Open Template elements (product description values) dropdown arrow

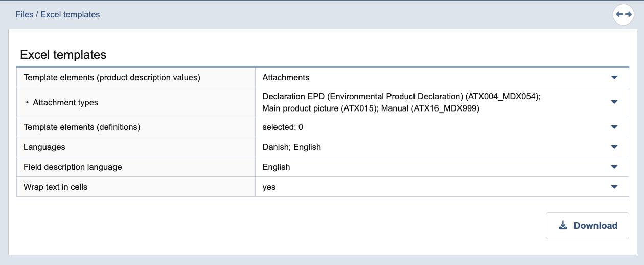614,78
